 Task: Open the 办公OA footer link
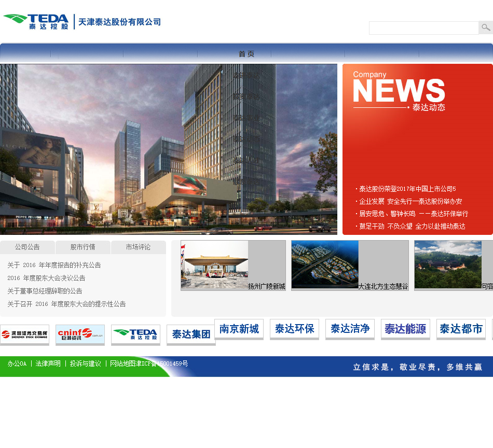pyautogui.click(x=17, y=364)
